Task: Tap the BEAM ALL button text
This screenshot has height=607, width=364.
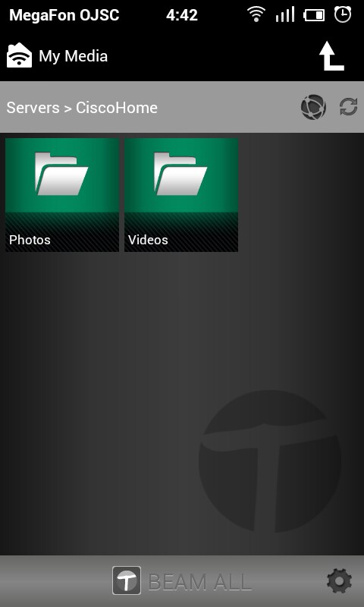Action: 199,581
